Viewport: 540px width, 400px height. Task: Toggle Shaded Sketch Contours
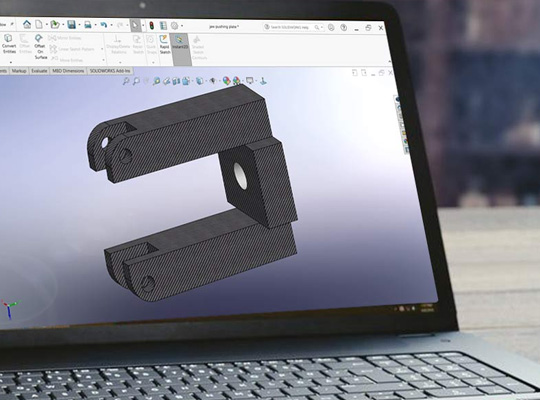(198, 48)
